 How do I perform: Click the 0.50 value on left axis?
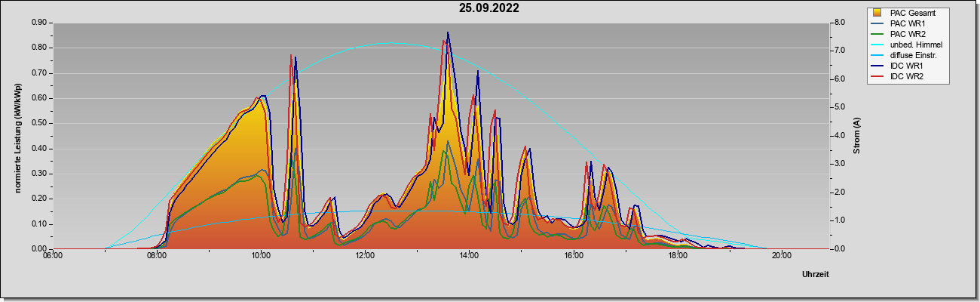pyautogui.click(x=39, y=123)
